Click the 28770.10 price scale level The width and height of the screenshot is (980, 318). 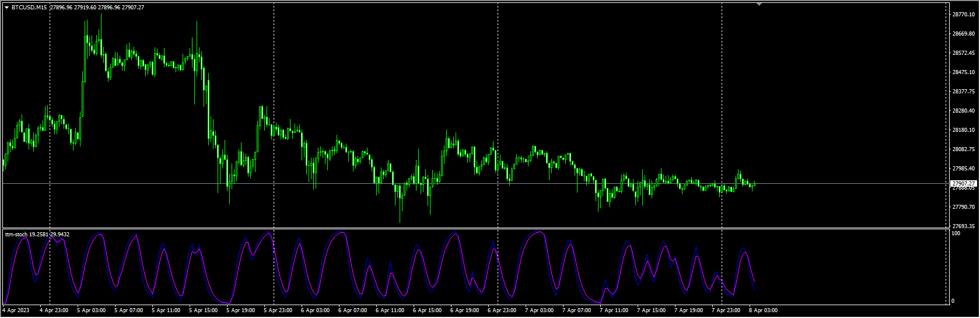[963, 15]
